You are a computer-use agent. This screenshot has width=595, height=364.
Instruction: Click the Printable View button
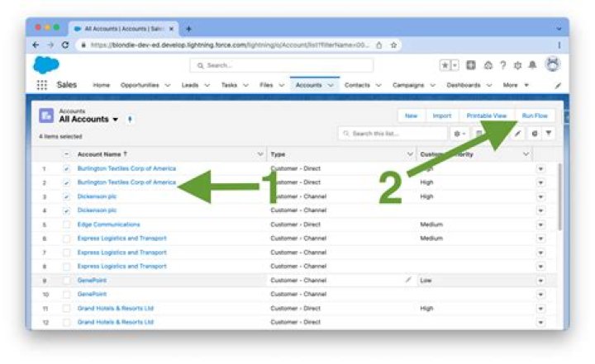(x=487, y=116)
